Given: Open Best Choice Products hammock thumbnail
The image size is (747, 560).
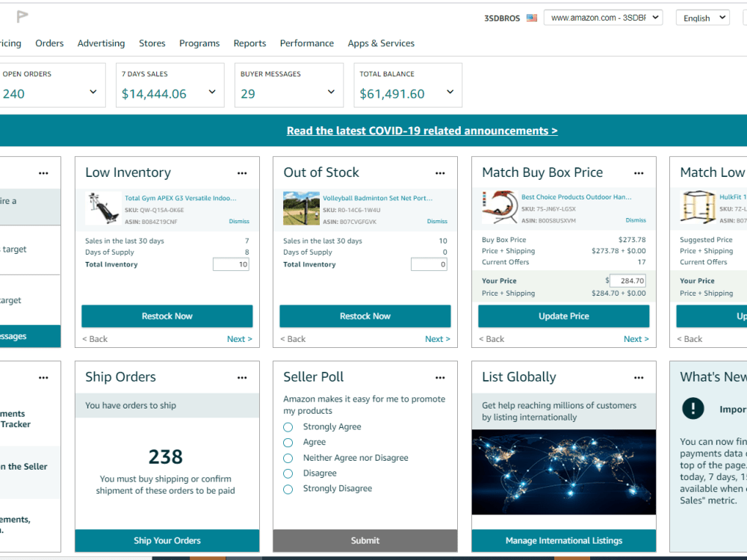Looking at the screenshot, I should pyautogui.click(x=499, y=207).
